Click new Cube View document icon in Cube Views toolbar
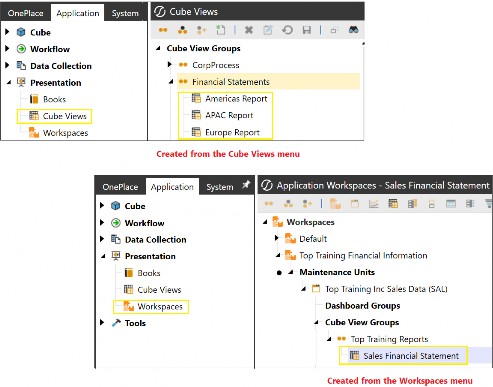Screen dimensions: 493x387 point(221,30)
